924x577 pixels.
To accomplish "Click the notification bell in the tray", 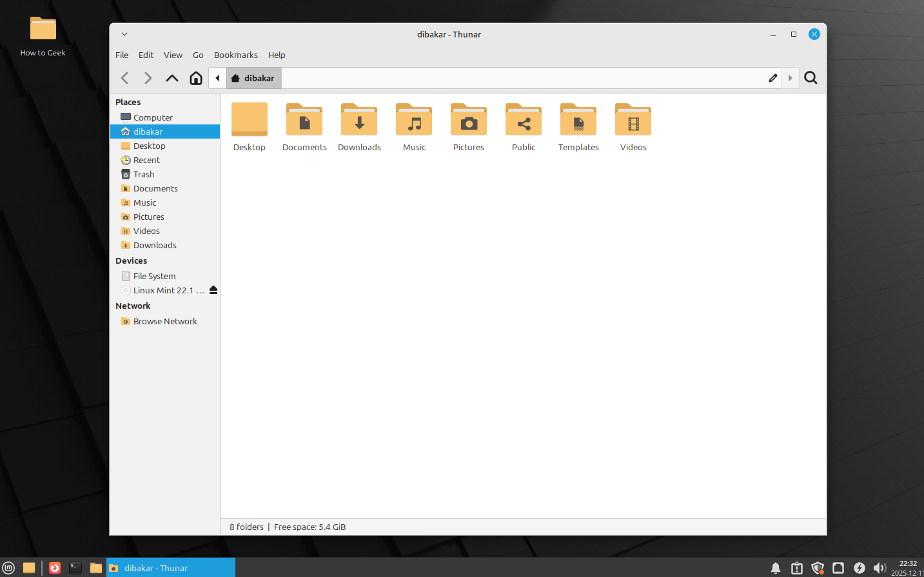I will [x=775, y=568].
